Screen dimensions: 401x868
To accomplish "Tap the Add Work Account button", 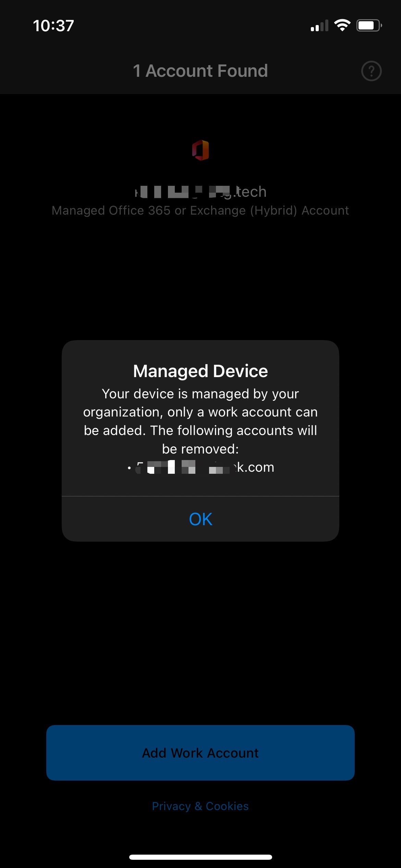I will (200, 753).
